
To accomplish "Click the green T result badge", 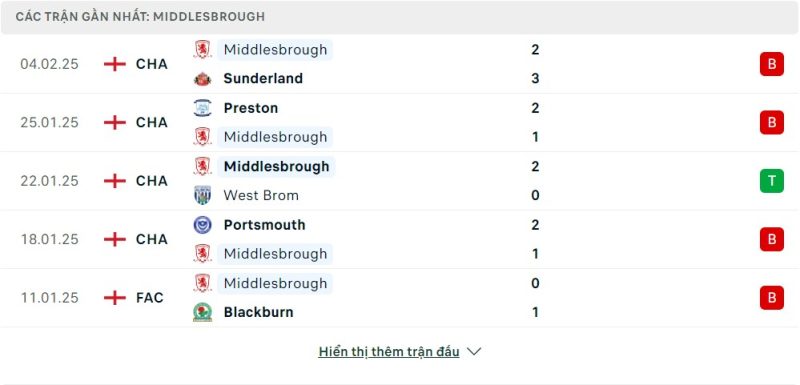I will pos(771,181).
